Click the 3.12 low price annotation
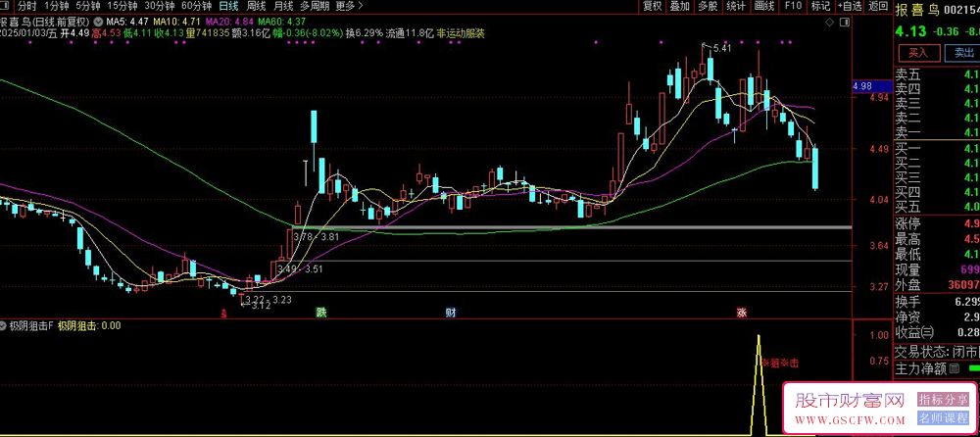980x437 pixels. click(x=260, y=306)
